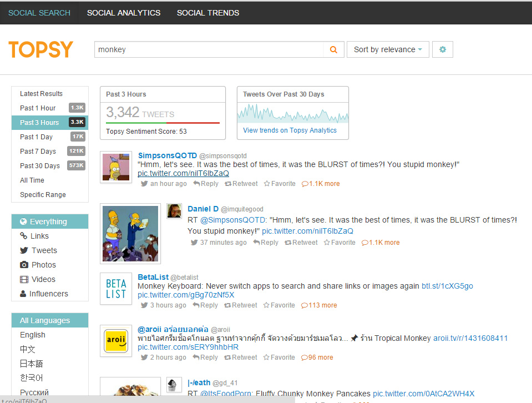Retweet the SimpsonsQOTD tweet
Viewport: 532px width, 403px height.
tap(241, 184)
